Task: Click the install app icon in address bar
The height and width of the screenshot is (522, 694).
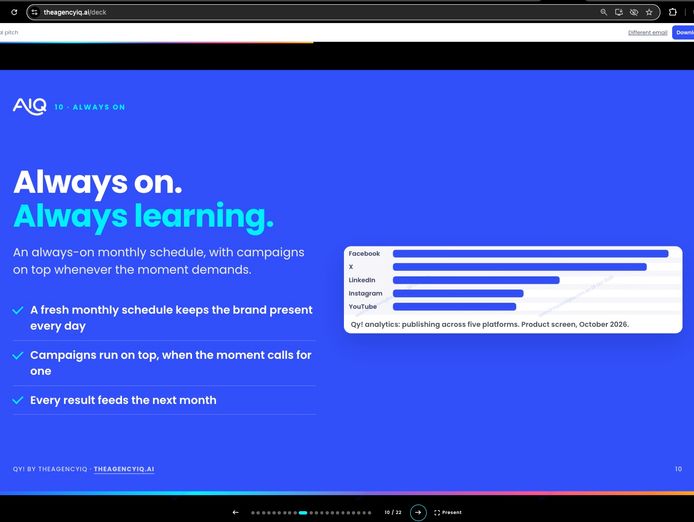Action: coord(619,12)
